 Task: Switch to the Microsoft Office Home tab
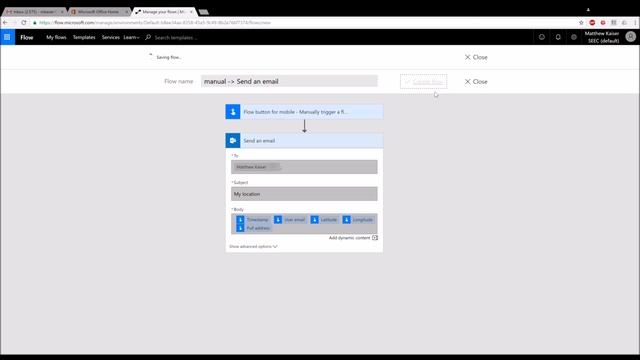[x=99, y=12]
